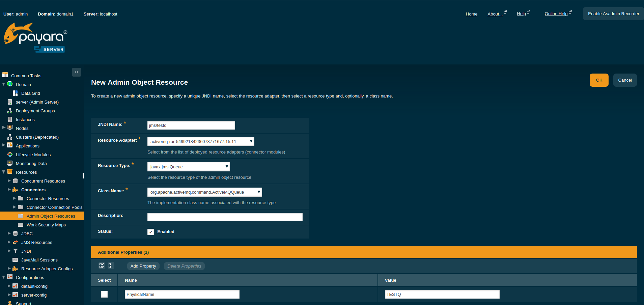Select the PhysicalName property row checkbox

point(104,294)
